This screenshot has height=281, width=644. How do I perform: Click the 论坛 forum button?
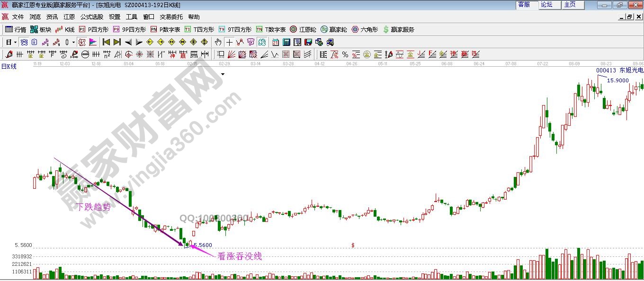547,5
